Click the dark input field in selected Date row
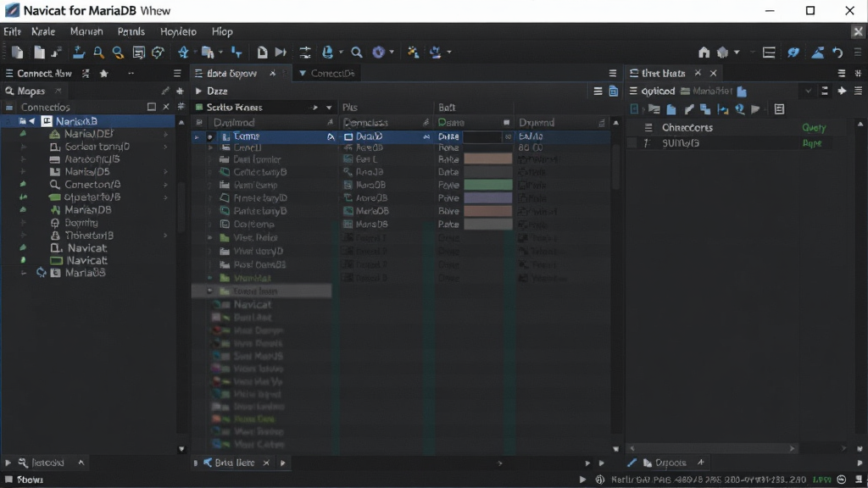Viewport: 868px width, 488px height. point(482,136)
